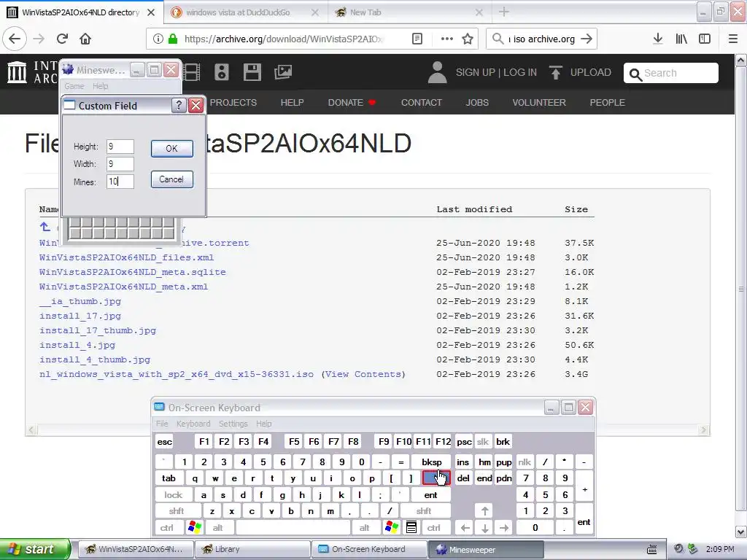
Task: Open the Minesweeper Game menu
Action: [x=74, y=86]
